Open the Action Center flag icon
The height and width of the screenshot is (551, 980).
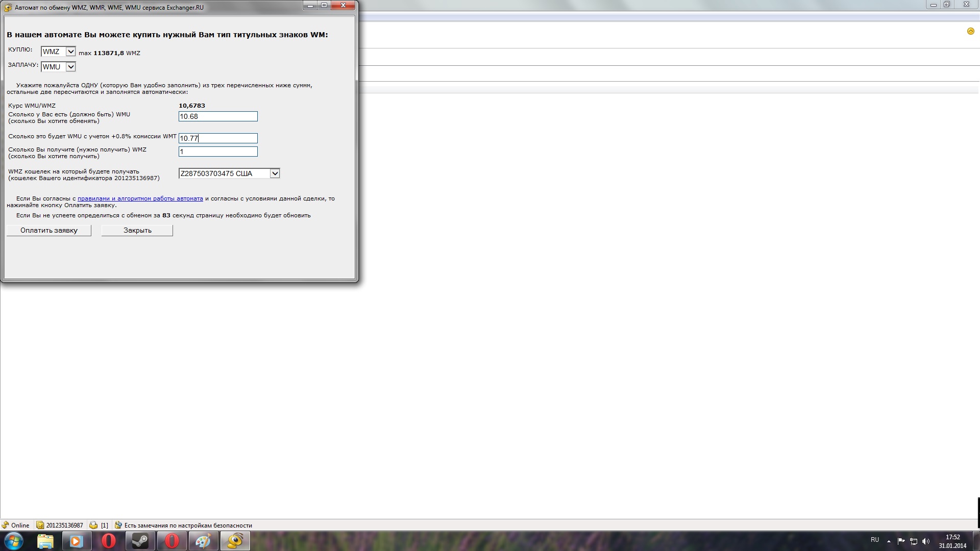coord(901,541)
